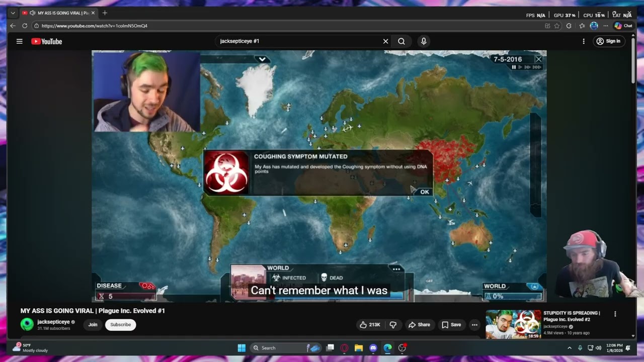Switch to Microsoft Edge in taskbar
This screenshot has height=362, width=644.
[x=387, y=347]
